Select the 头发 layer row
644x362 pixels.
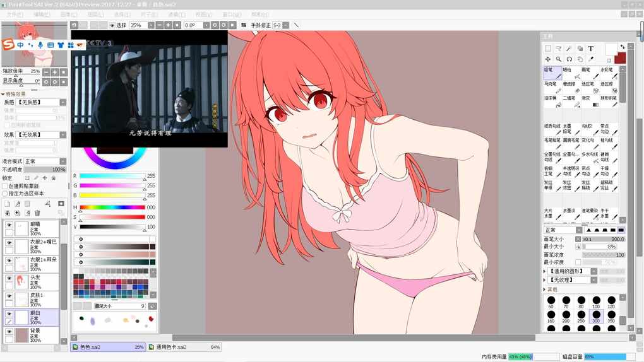click(32, 282)
